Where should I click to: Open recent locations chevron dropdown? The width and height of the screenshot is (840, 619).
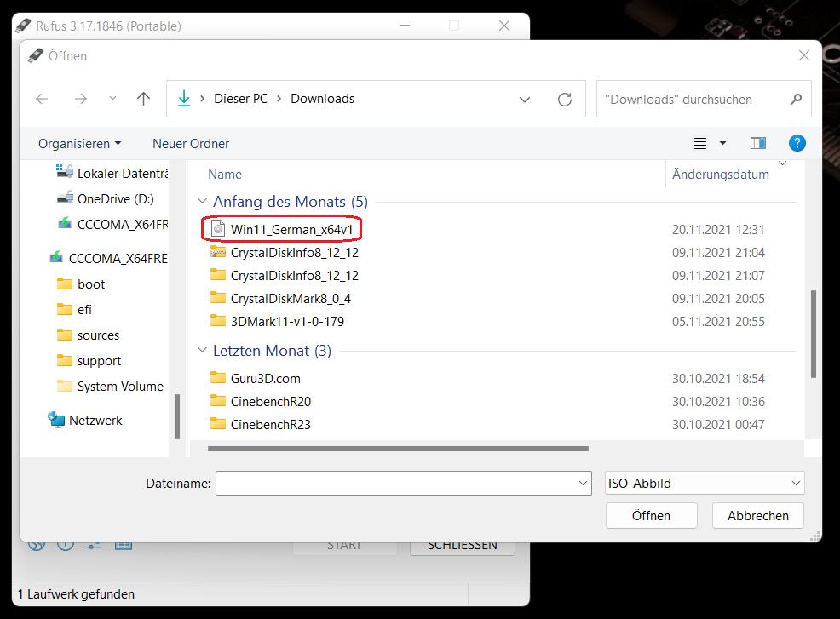(112, 99)
